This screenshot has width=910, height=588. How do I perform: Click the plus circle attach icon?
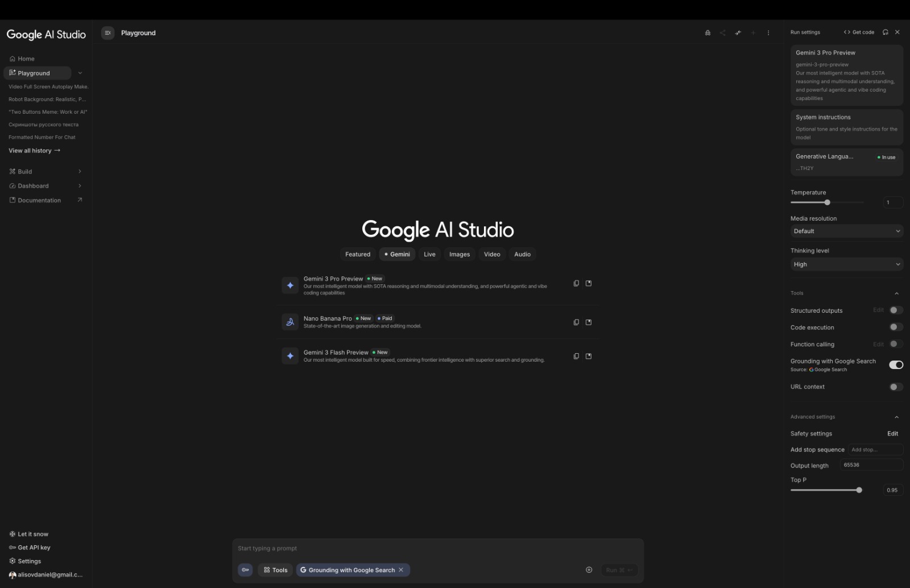[x=589, y=570]
